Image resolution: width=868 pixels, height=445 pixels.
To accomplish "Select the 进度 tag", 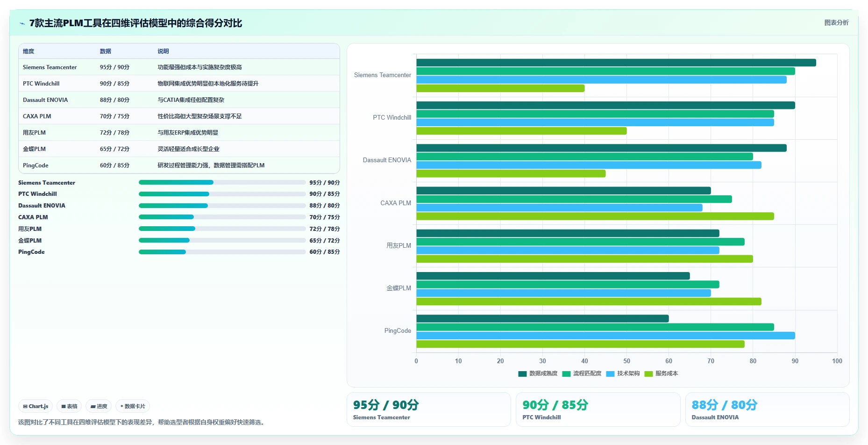I will click(99, 406).
